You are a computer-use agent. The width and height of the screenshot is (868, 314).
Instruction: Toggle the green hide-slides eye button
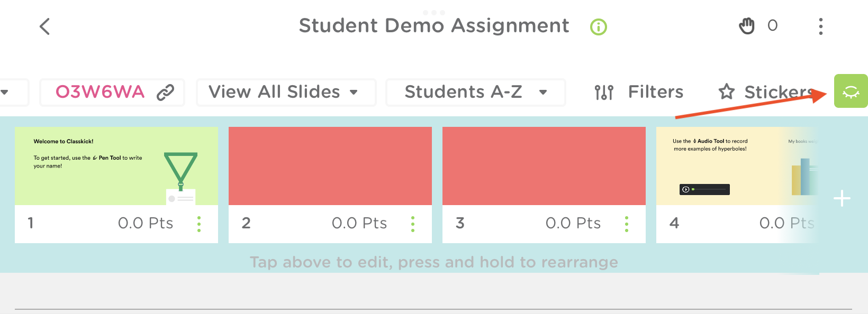tap(851, 91)
